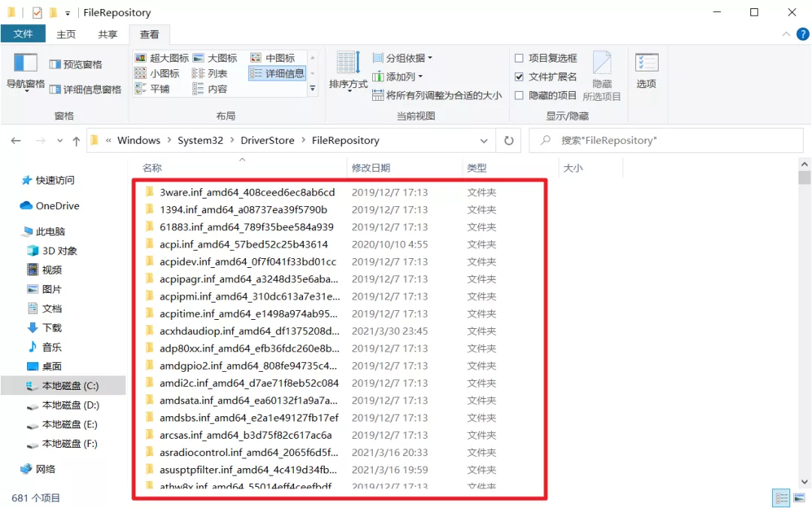
Task: Click the properties quick access toolbar icon
Action: pyautogui.click(x=37, y=13)
